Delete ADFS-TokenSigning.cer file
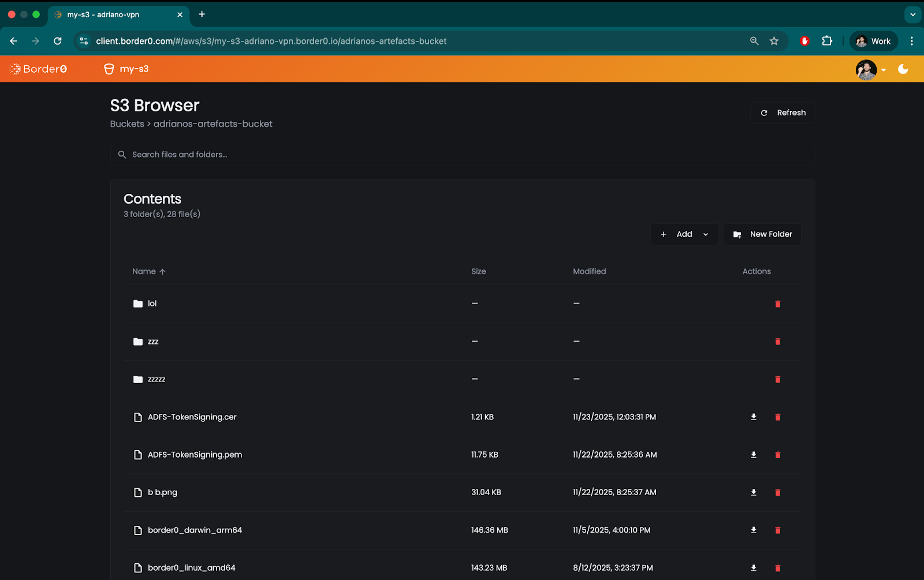 pos(777,417)
